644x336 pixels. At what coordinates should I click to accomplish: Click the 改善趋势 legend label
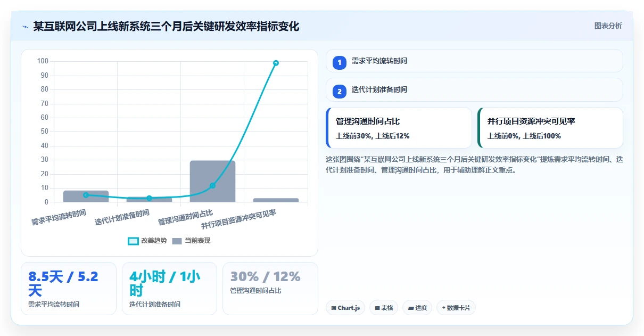click(154, 241)
